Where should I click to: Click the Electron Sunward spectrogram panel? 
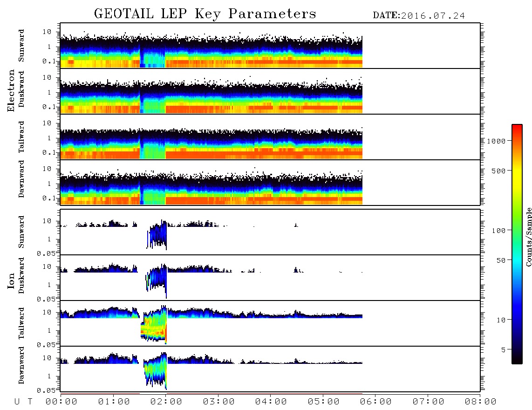coord(270,46)
